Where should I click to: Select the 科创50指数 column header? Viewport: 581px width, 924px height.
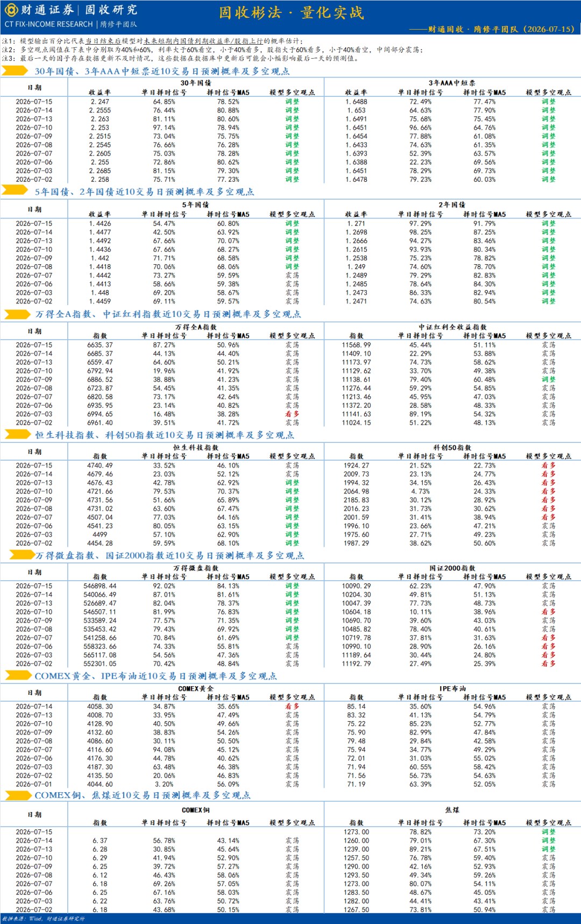452,447
